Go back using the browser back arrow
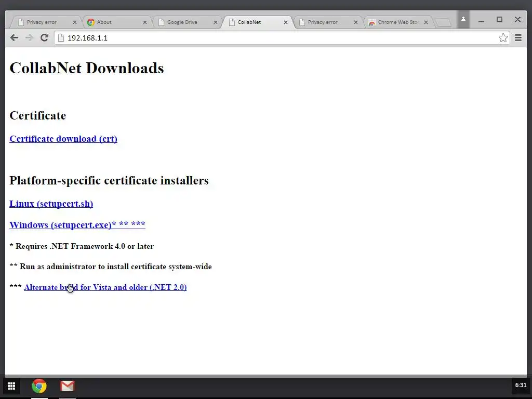The width and height of the screenshot is (532, 399). coord(14,37)
